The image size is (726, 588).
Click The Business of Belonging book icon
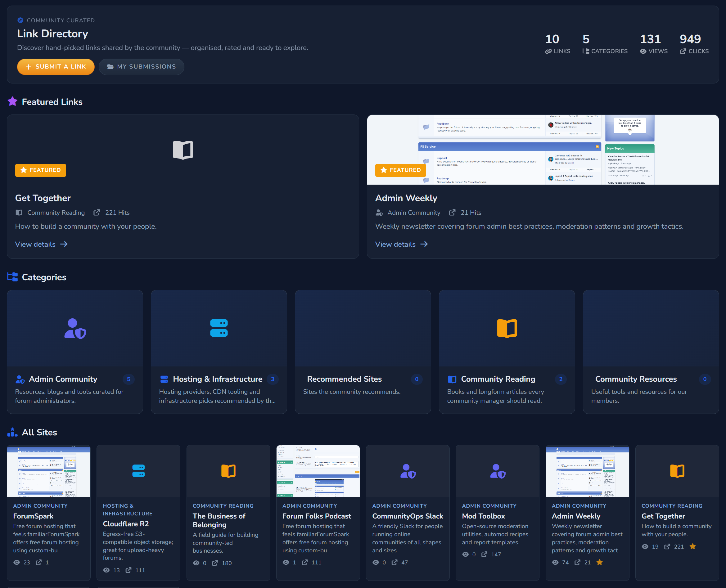click(228, 471)
